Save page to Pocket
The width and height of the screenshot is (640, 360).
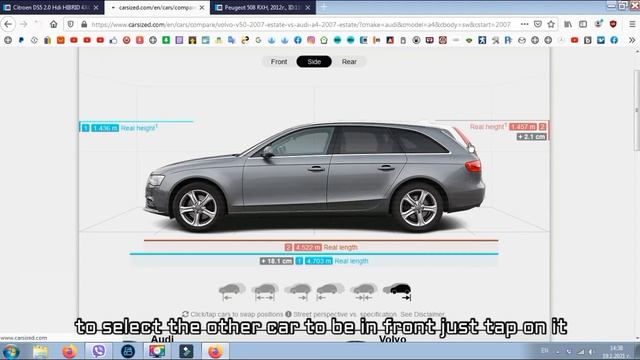[538, 24]
